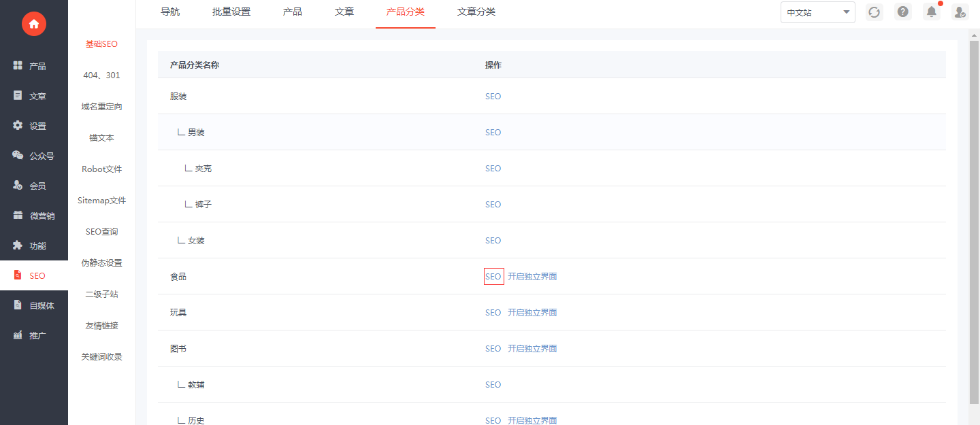The width and height of the screenshot is (980, 425).
Task: Click SEO link for 教辅 row
Action: 493,385
